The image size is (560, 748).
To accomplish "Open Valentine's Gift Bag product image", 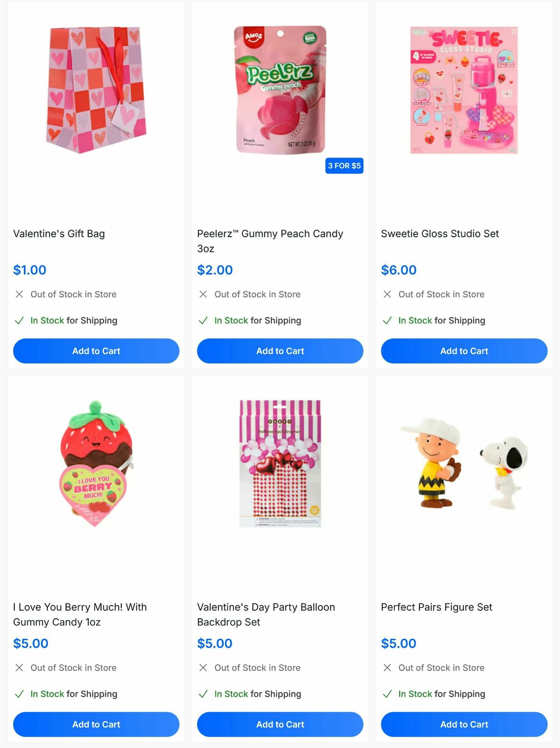I will (x=96, y=90).
